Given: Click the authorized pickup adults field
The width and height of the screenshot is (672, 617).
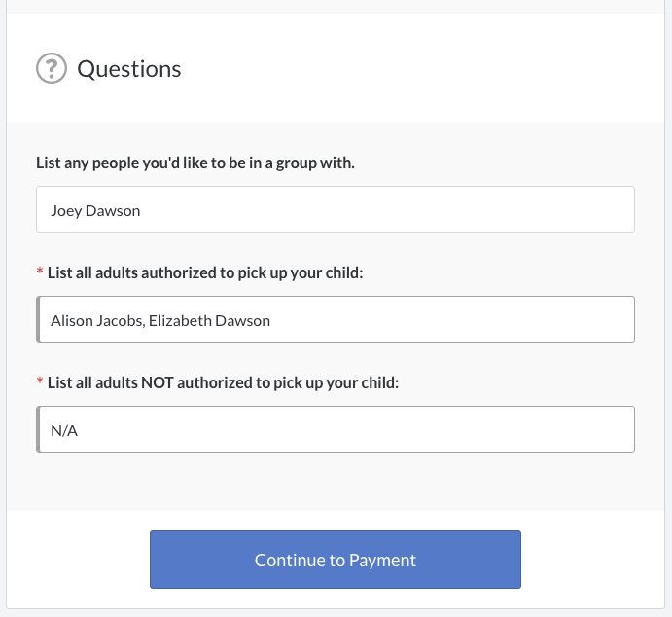Looking at the screenshot, I should (336, 319).
